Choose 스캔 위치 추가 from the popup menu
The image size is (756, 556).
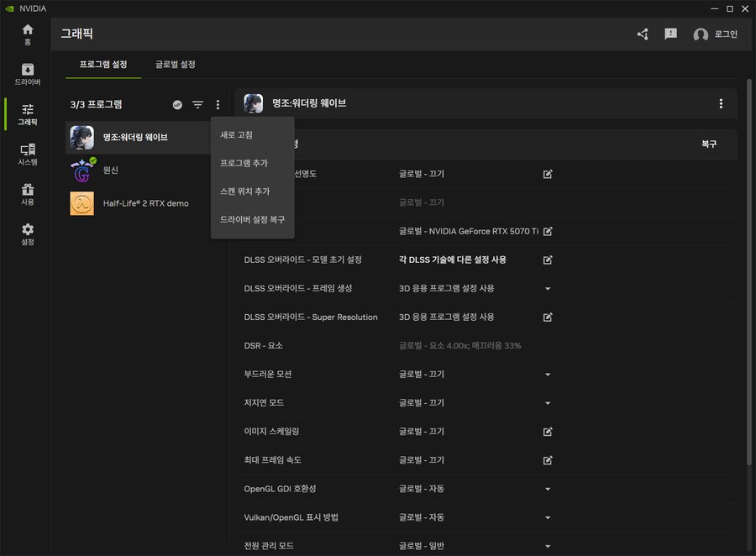coord(253,191)
